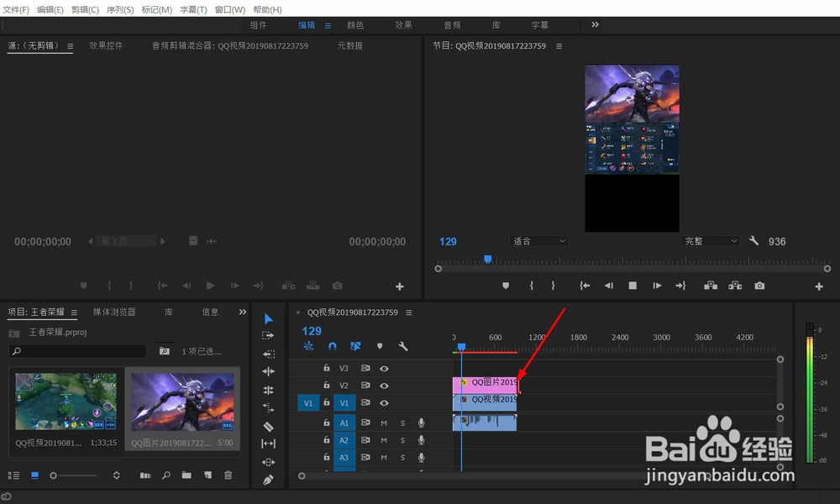Open Find search in Project panel footer
Image resolution: width=840 pixels, height=504 pixels.
[166, 475]
